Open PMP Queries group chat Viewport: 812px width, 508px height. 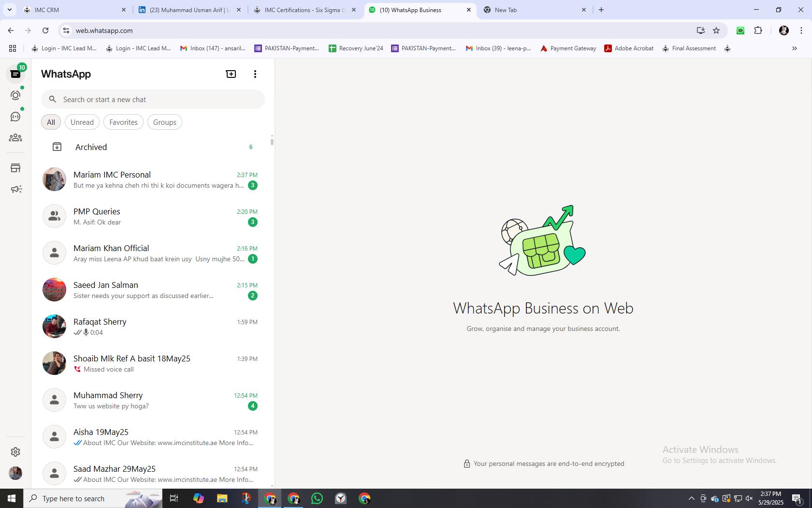click(x=153, y=216)
